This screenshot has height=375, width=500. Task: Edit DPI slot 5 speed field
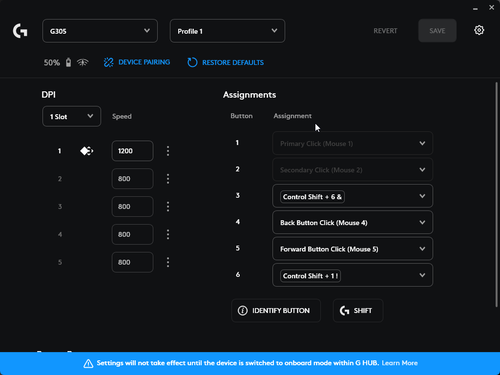(x=133, y=262)
